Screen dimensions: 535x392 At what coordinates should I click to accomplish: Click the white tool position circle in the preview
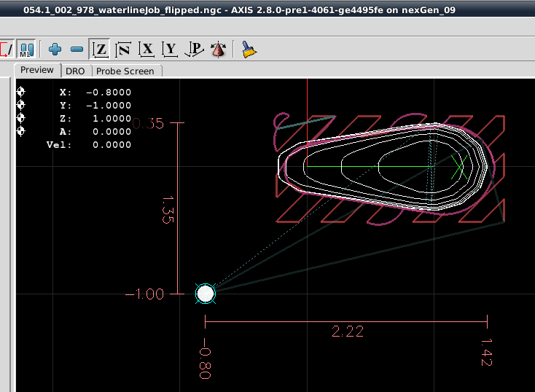click(206, 294)
